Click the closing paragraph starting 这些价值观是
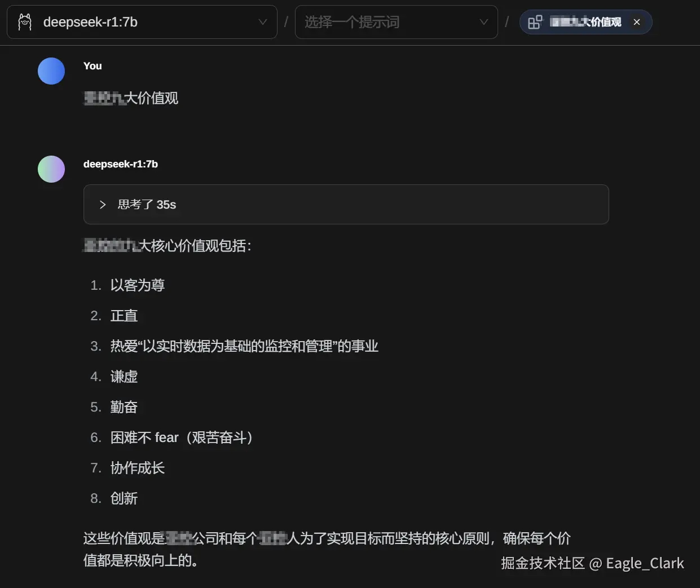Screen dimensions: 700x588 click(x=327, y=550)
